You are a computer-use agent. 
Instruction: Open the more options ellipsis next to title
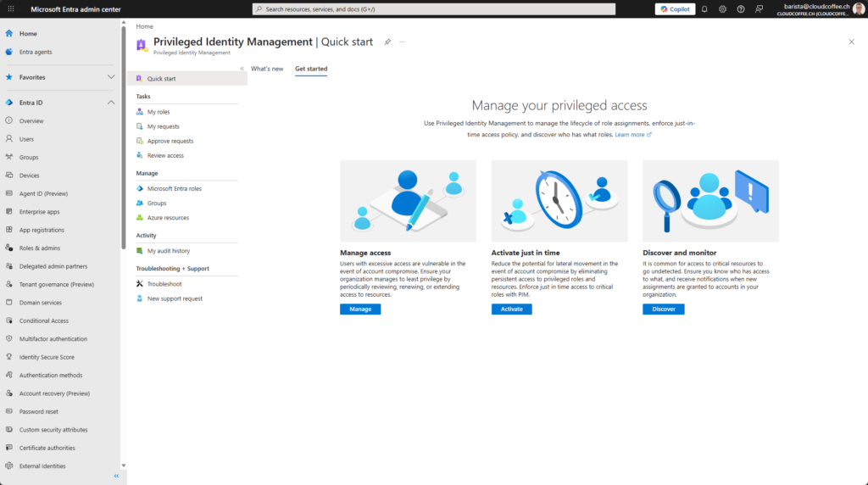403,42
